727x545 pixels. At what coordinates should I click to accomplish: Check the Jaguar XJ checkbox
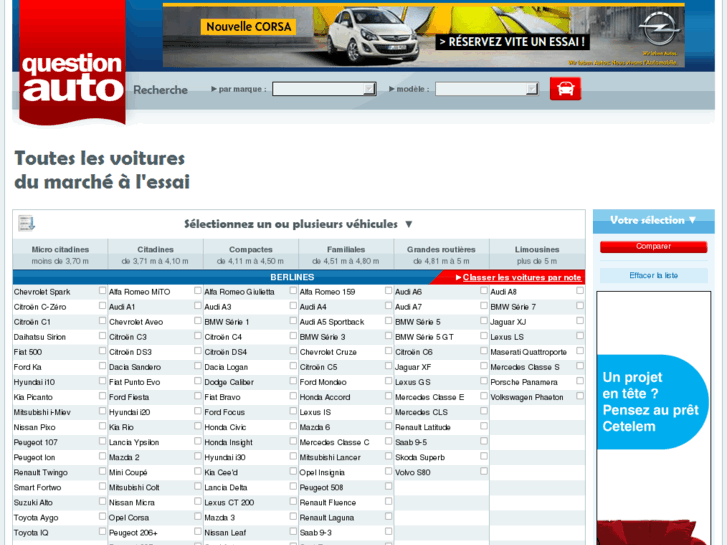pos(580,321)
